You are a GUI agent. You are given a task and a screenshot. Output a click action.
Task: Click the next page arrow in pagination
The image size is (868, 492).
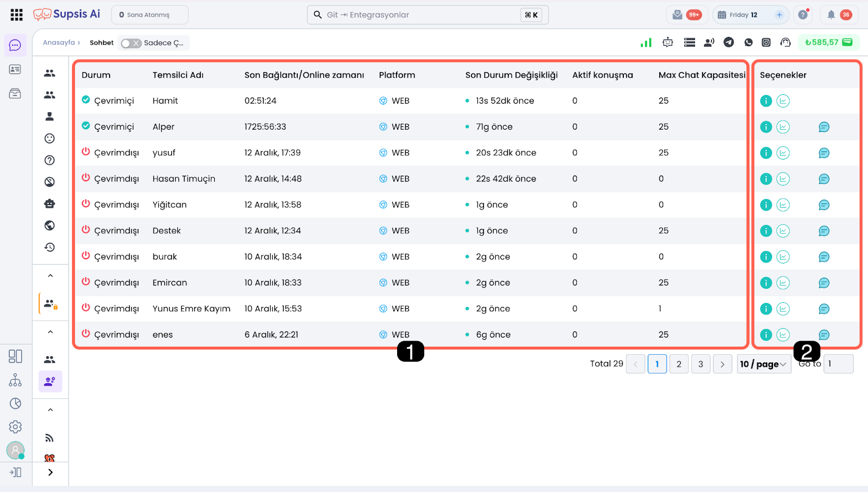click(722, 364)
